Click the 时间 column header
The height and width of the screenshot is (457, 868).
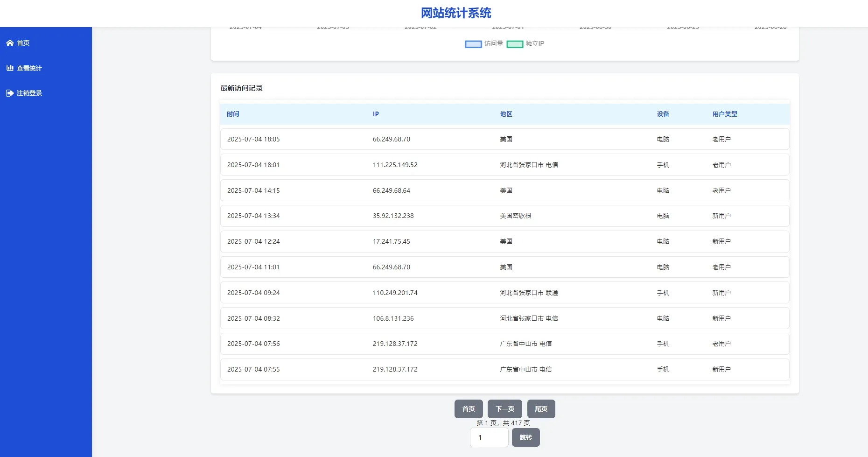(233, 114)
